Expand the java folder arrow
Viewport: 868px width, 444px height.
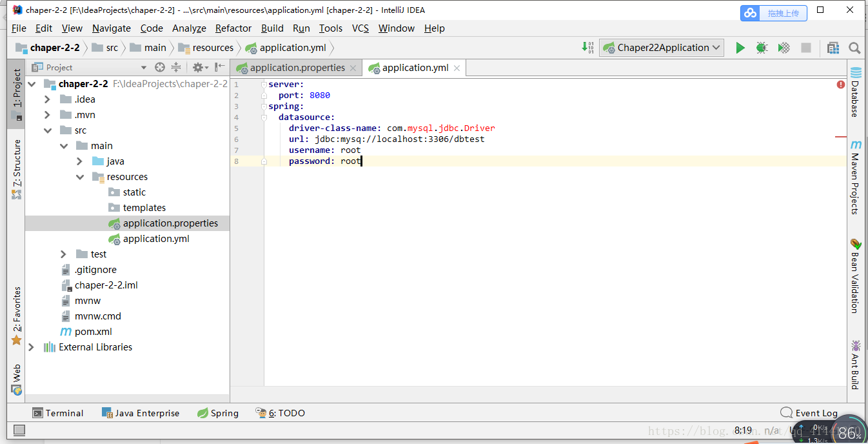[79, 161]
